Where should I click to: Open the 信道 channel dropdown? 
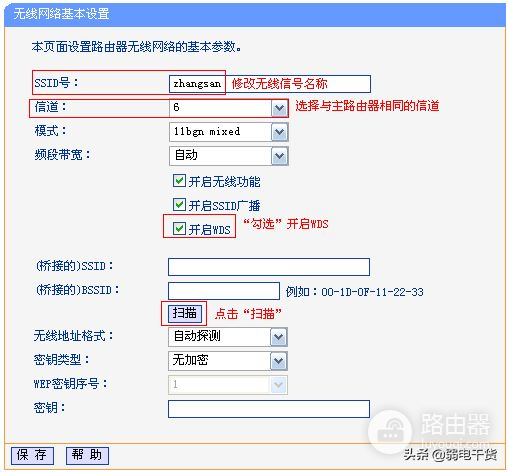pyautogui.click(x=229, y=108)
